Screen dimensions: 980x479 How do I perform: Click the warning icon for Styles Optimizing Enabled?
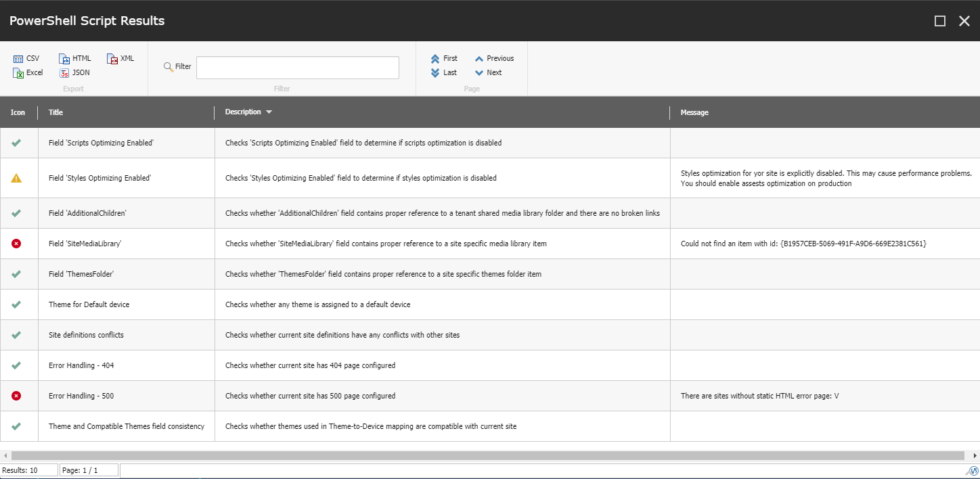coord(16,178)
